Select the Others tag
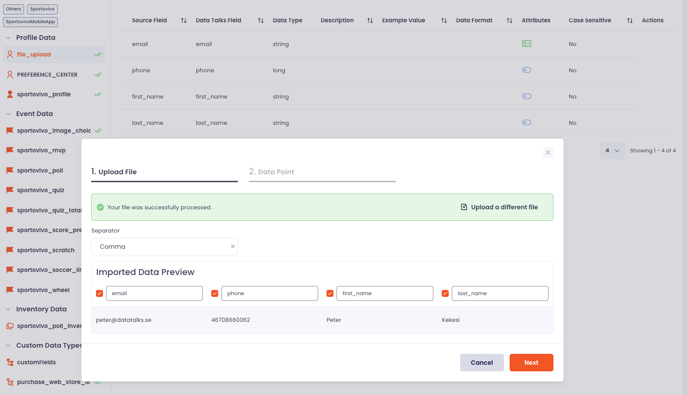688x395 pixels. tap(14, 9)
